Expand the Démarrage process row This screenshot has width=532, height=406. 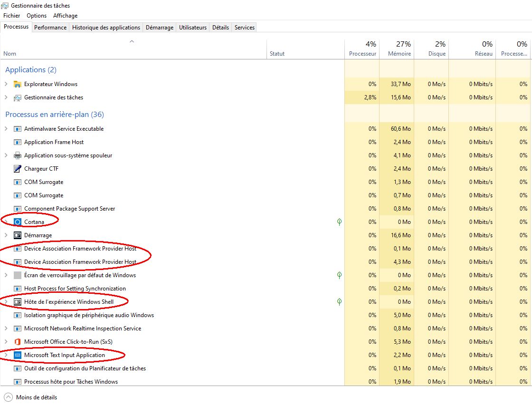coord(6,235)
